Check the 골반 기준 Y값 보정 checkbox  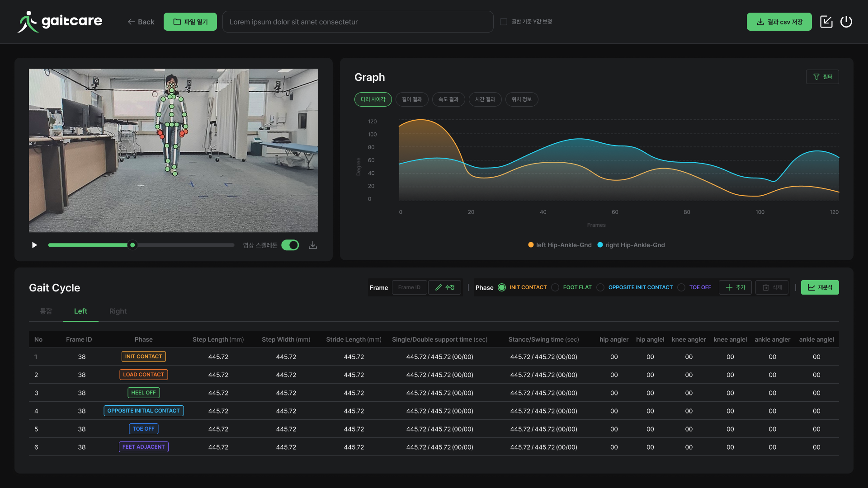[x=504, y=22]
